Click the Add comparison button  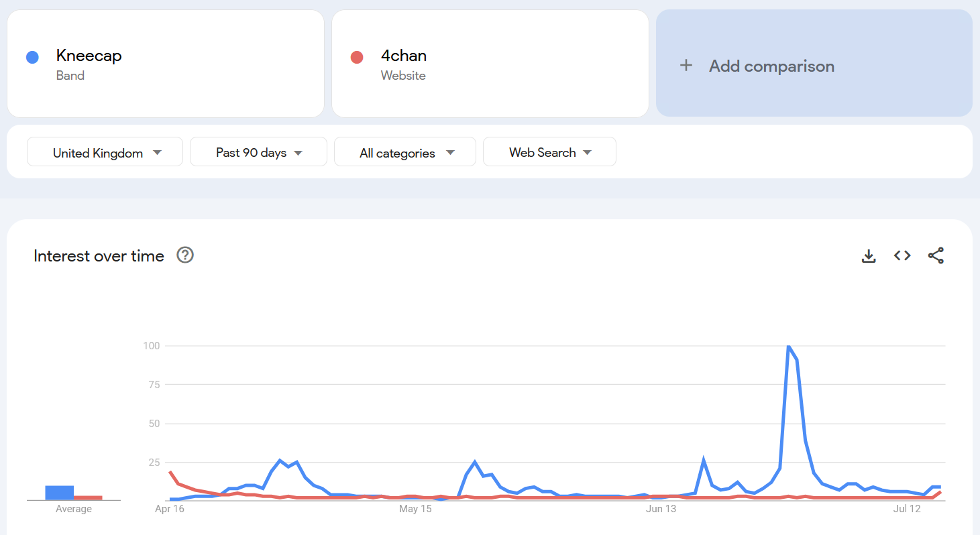pyautogui.click(x=814, y=63)
